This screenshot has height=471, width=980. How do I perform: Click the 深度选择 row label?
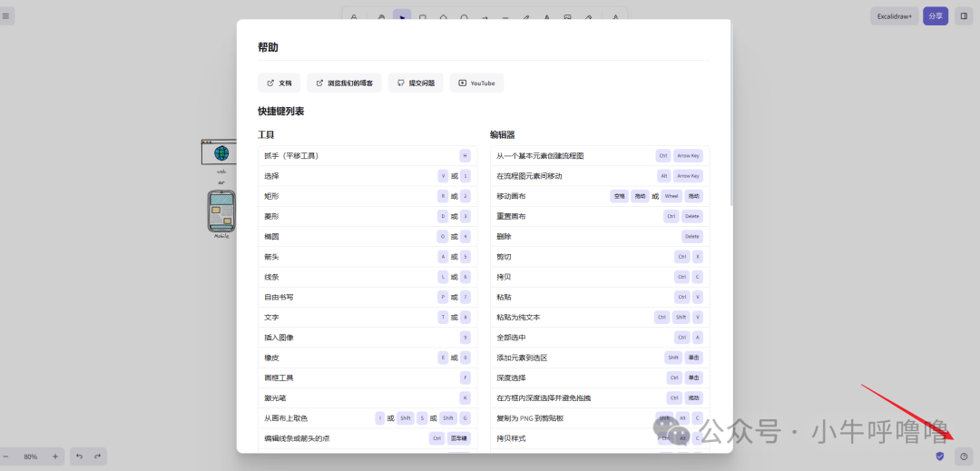(x=511, y=378)
